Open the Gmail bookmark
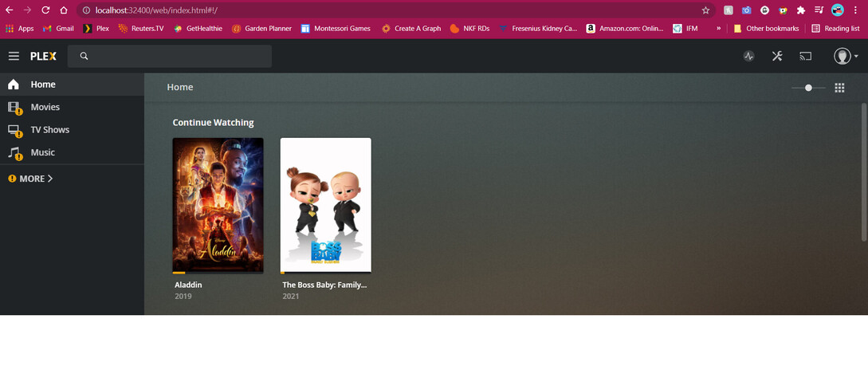 pos(58,28)
